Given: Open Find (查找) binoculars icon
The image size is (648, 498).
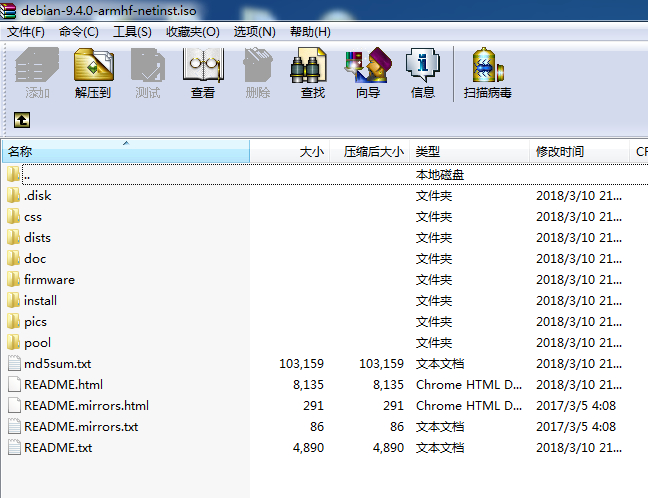Looking at the screenshot, I should click(308, 65).
